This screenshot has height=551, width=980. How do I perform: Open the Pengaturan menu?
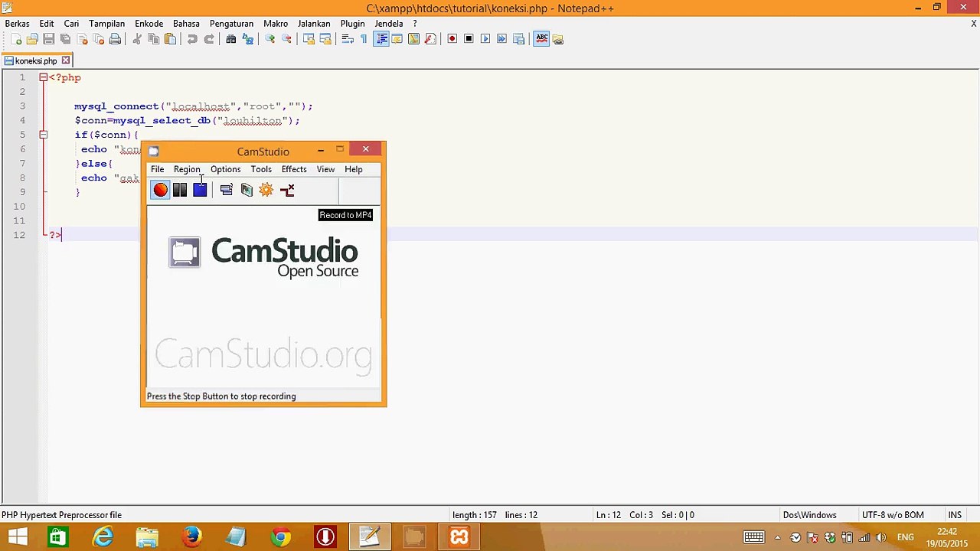(x=232, y=24)
